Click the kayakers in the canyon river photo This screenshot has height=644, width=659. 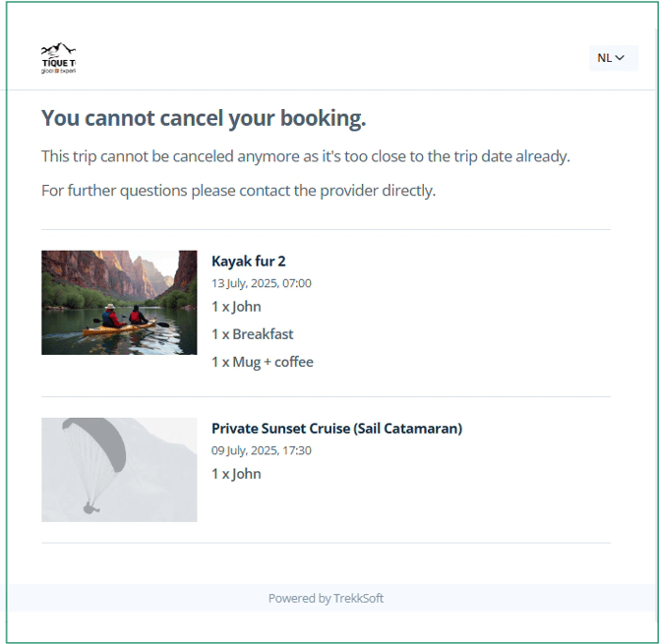tap(125, 318)
